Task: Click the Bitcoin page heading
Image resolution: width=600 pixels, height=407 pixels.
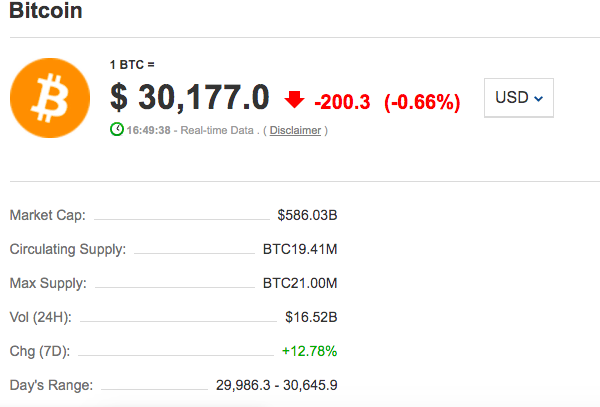Action: tap(46, 10)
